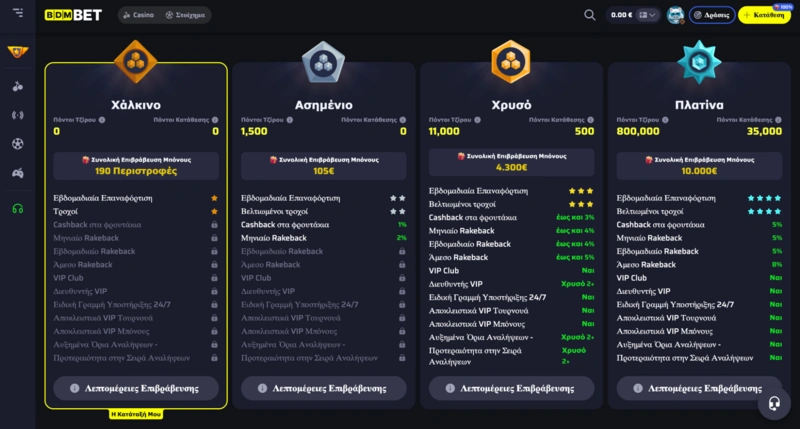
Task: Click the floating live chat headset button
Action: pyautogui.click(x=772, y=403)
